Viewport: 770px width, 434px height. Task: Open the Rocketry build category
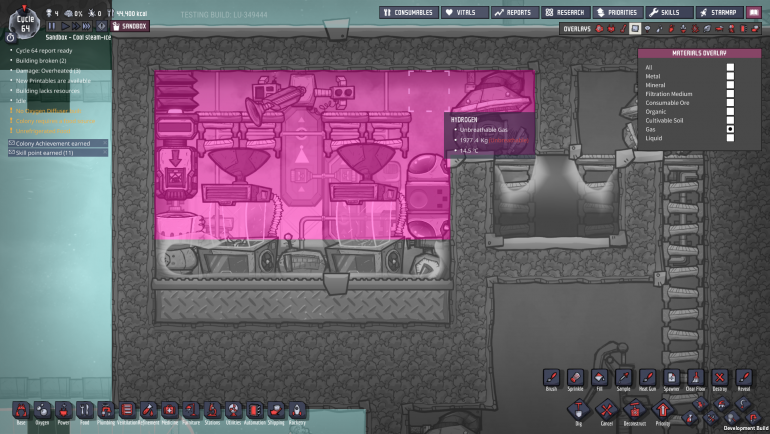pos(297,410)
